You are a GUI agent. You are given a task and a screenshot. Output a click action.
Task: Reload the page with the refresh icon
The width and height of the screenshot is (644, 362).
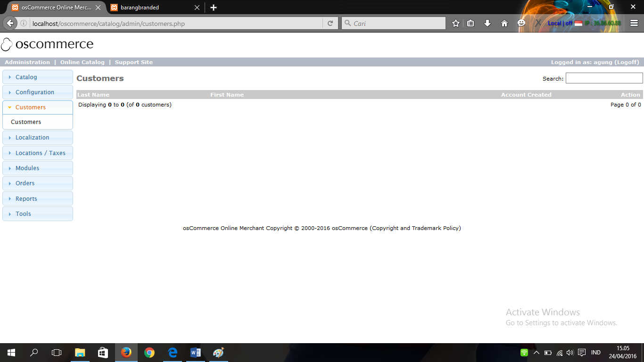pyautogui.click(x=330, y=23)
